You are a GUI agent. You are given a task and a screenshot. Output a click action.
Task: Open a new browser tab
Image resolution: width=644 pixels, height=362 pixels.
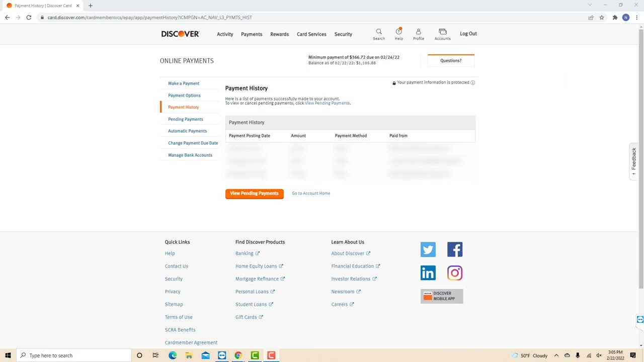[x=91, y=6]
